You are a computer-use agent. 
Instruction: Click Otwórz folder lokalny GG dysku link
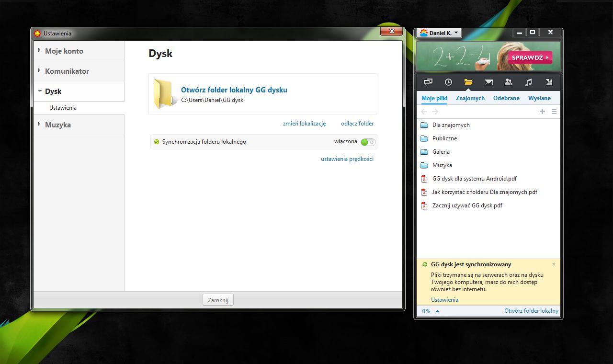click(x=234, y=90)
